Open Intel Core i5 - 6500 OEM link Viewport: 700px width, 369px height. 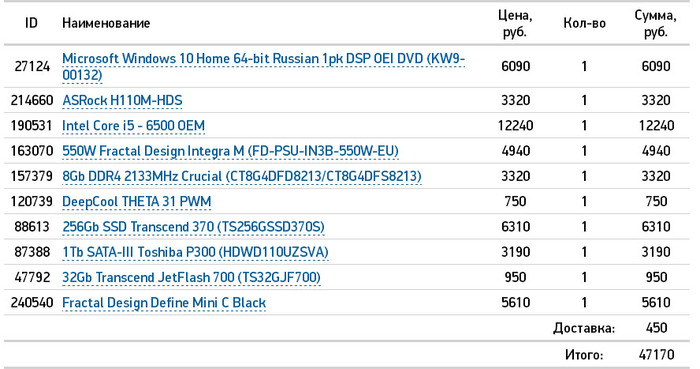(x=133, y=125)
